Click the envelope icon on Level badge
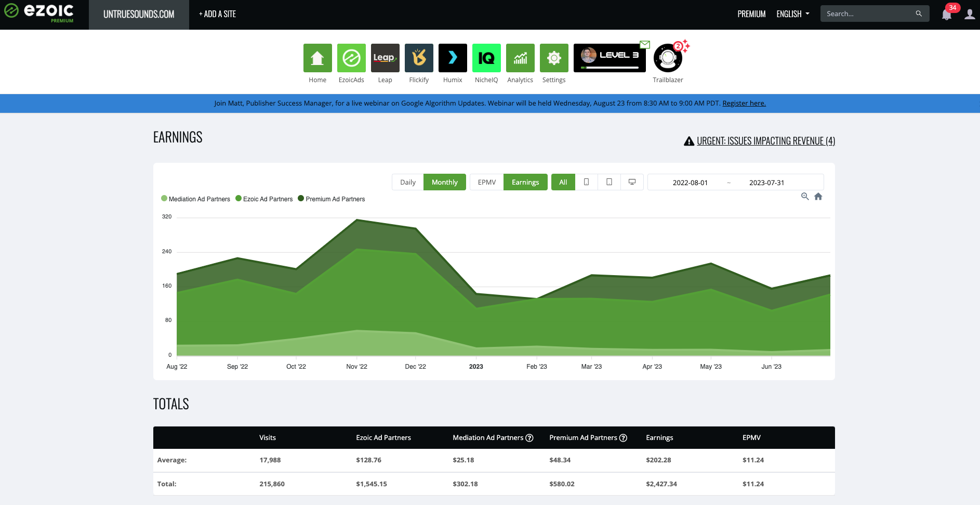 [645, 45]
